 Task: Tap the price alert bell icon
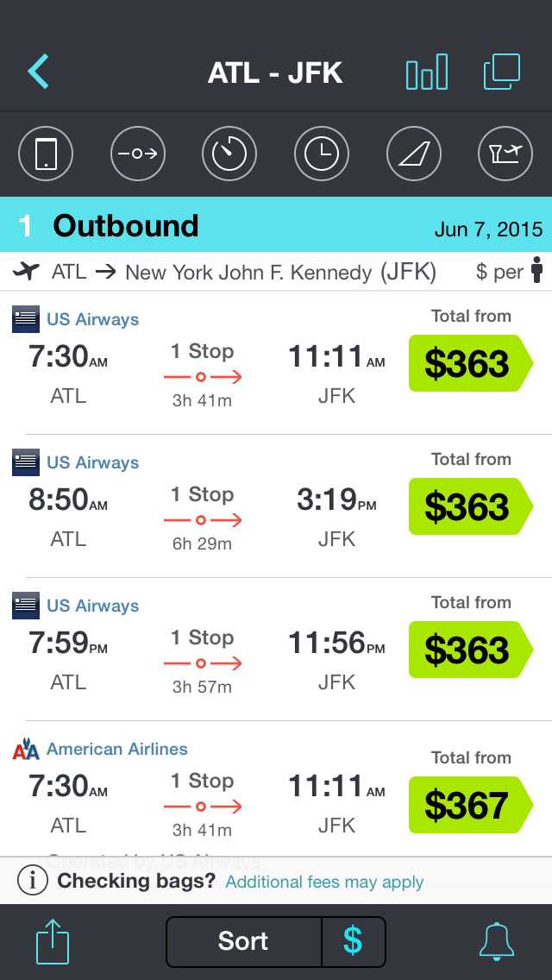coord(497,941)
